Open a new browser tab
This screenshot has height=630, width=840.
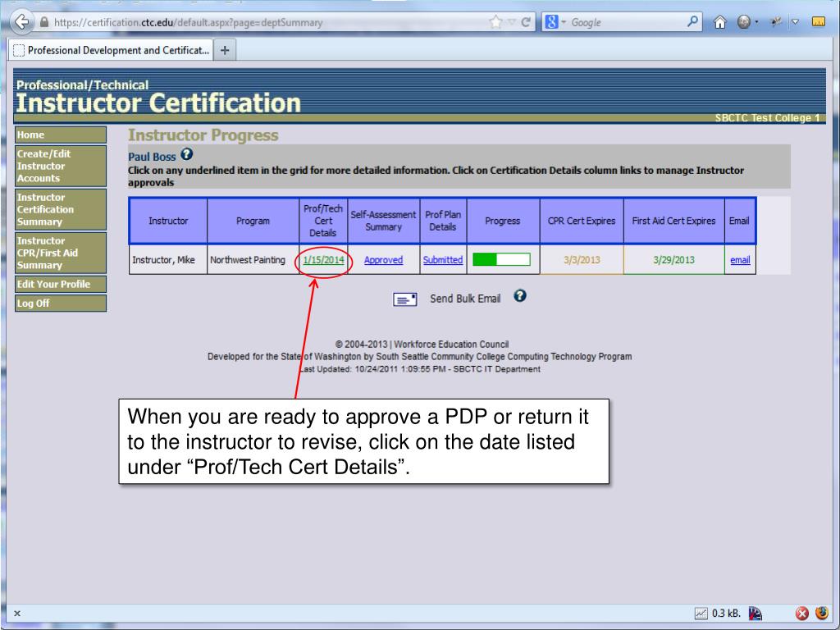[225, 50]
